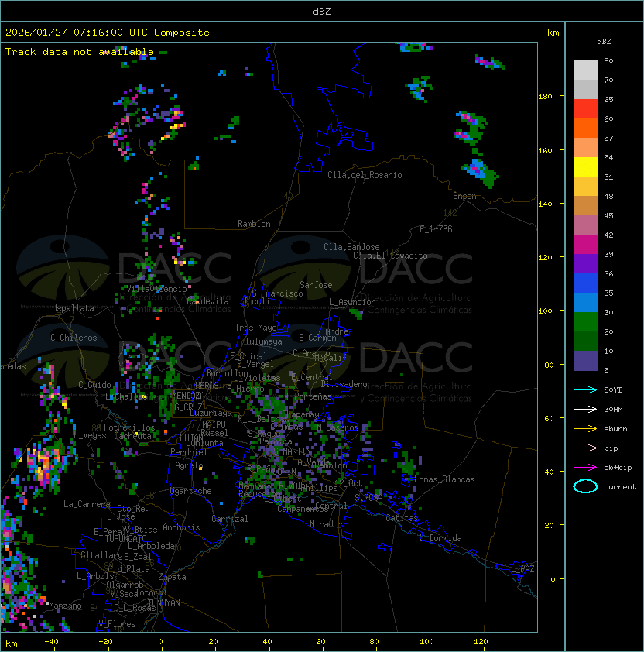The width and height of the screenshot is (644, 652).
Task: Click the cyan 50YD arrow icon
Action: 585,389
